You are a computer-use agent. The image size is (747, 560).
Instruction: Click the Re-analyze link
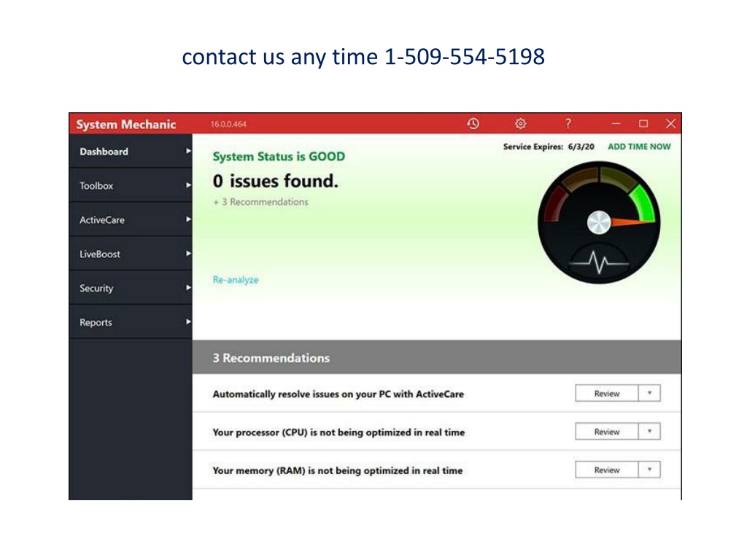click(x=236, y=280)
